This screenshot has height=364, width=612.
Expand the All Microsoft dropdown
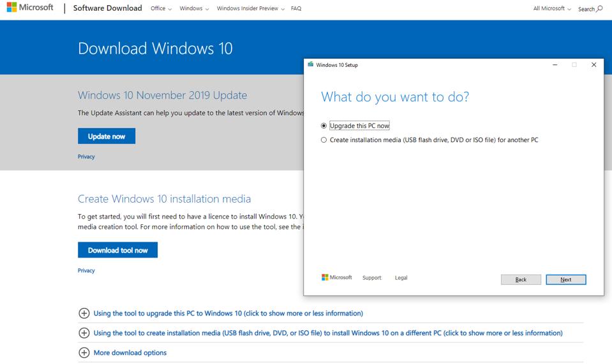552,9
